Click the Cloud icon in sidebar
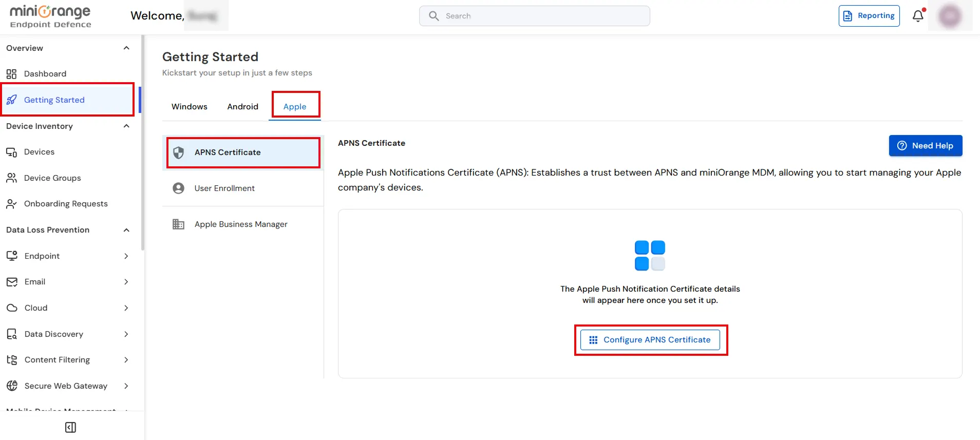 tap(12, 308)
